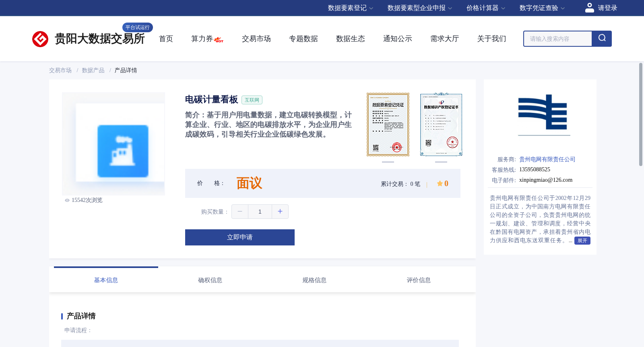Click the 算力券 HOT badge icon
Viewport: 644px width, 347px height.
(219, 40)
